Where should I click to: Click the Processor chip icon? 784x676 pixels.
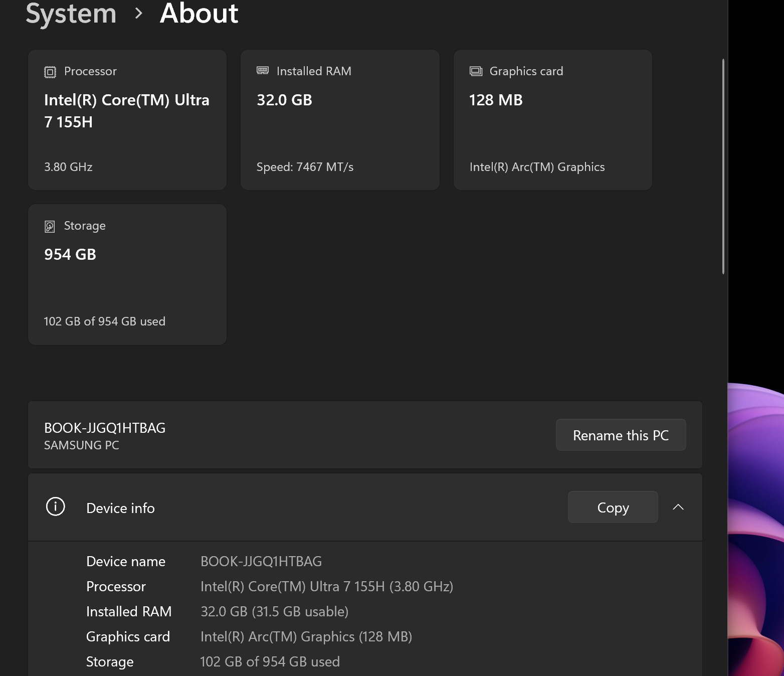(50, 72)
